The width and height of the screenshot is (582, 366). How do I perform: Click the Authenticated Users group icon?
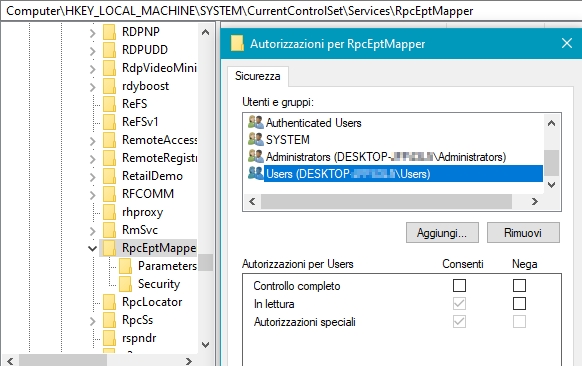pos(256,122)
